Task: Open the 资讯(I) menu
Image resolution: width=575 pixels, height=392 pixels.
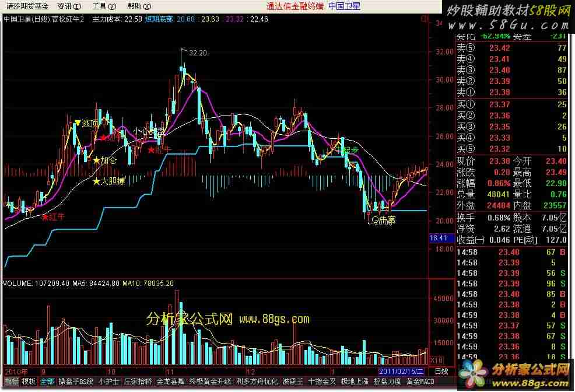Action: [69, 6]
